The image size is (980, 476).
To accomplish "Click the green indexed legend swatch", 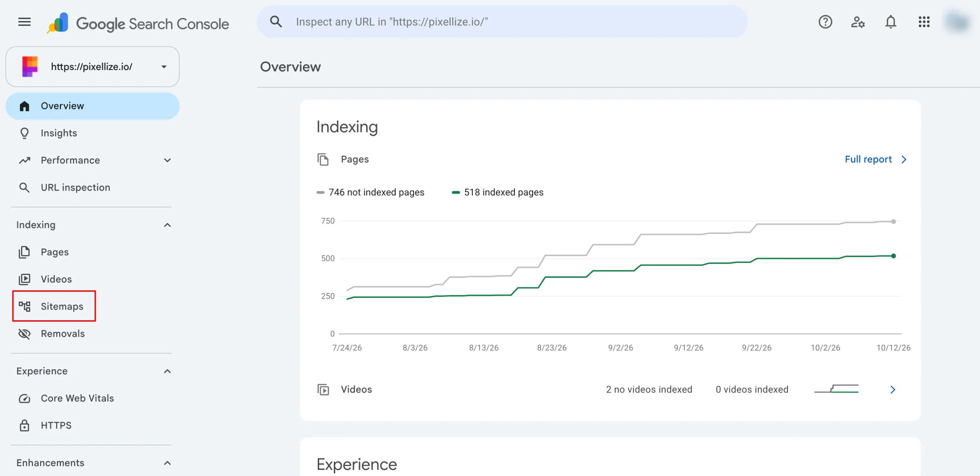I will click(x=456, y=192).
